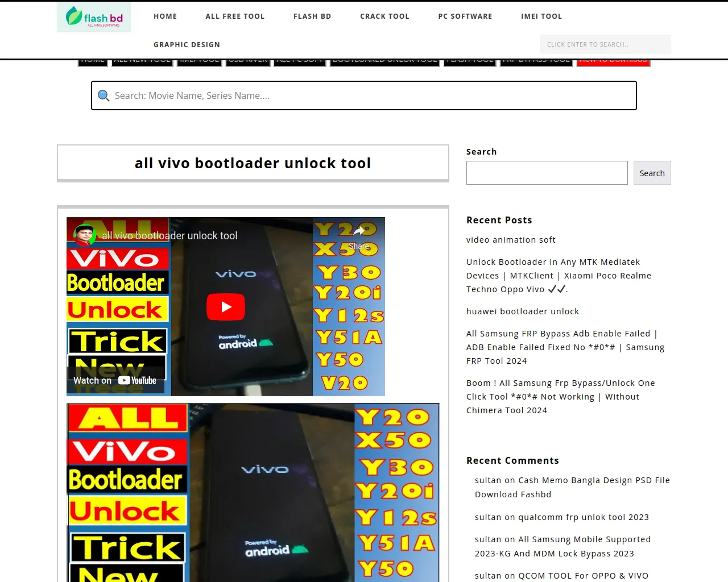Click the channel avatar on the video
The width and height of the screenshot is (728, 582).
[x=84, y=235]
